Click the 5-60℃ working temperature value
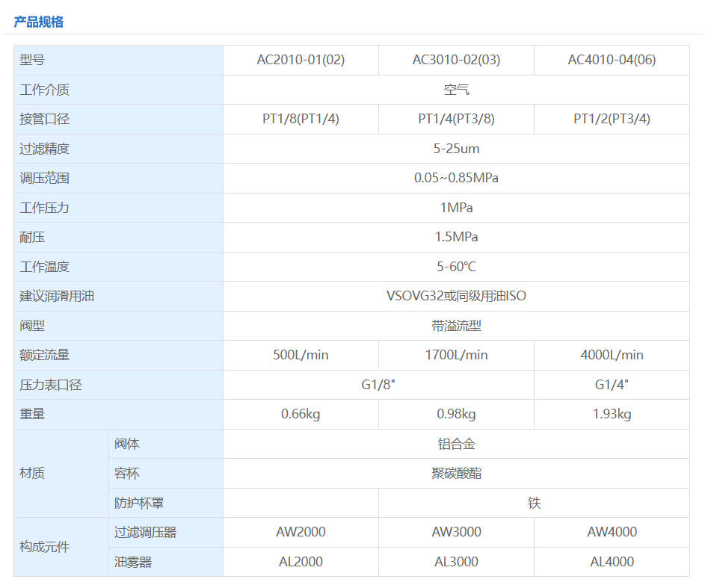This screenshot has height=588, width=705. point(456,267)
